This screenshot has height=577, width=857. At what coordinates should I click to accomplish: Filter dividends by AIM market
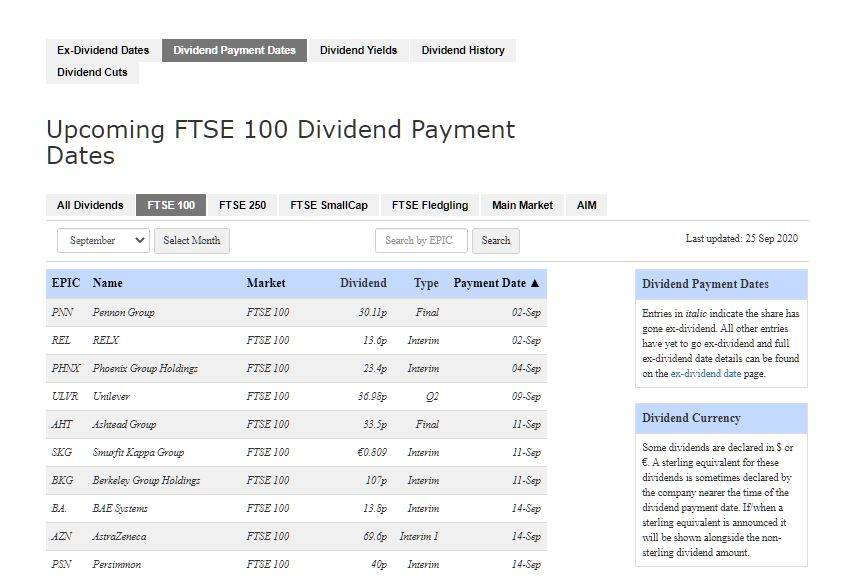coord(586,205)
